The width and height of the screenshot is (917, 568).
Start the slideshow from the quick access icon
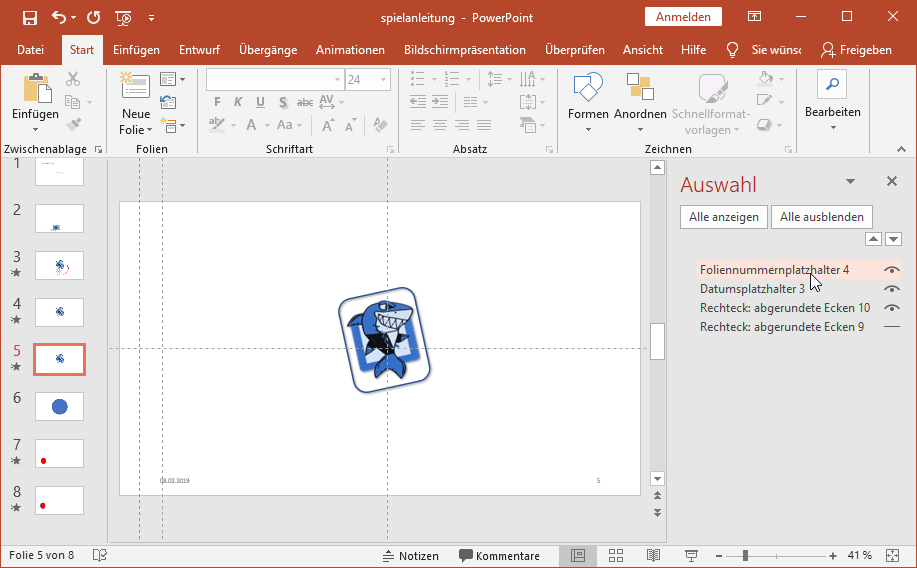(123, 18)
